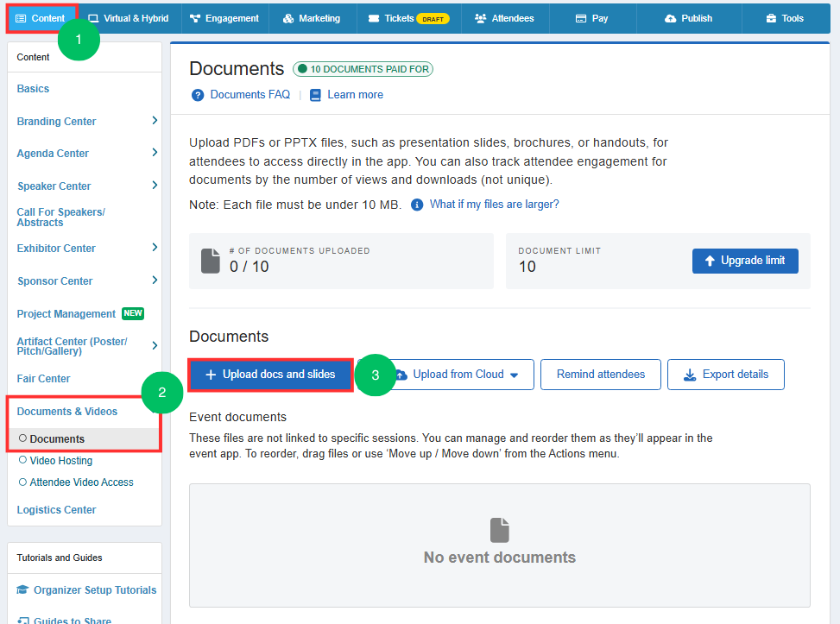Click the Attendees people icon

tap(481, 19)
